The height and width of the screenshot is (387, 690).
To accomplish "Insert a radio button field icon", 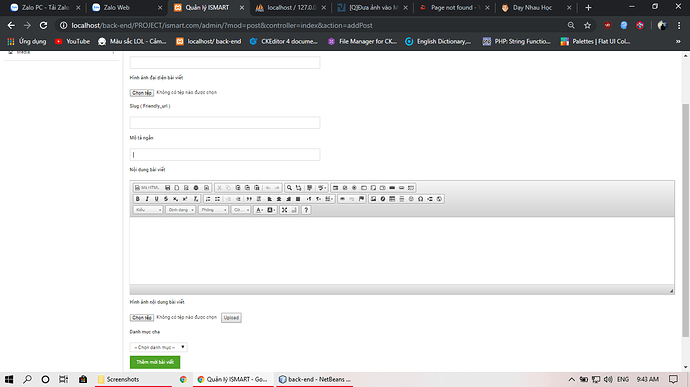I will point(354,188).
